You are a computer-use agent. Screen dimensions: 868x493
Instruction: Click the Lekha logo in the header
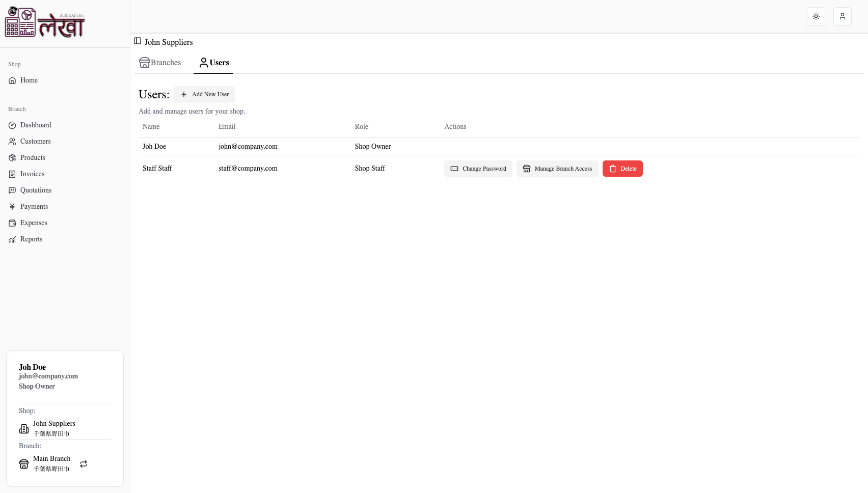coord(45,22)
